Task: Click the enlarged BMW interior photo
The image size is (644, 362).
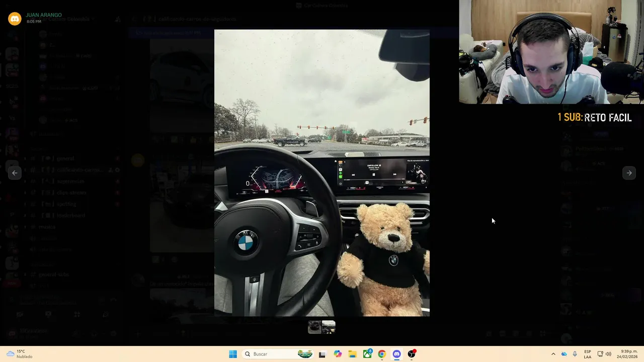Action: [x=322, y=173]
